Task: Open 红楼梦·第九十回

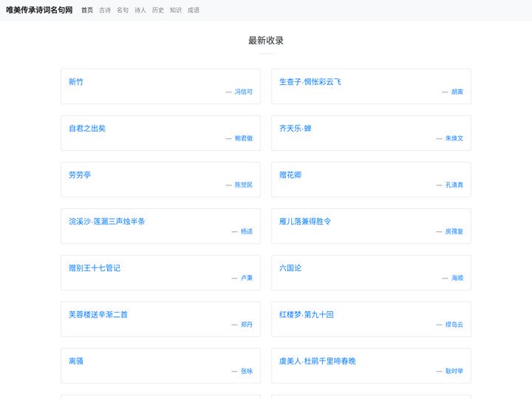Action: pos(307,315)
